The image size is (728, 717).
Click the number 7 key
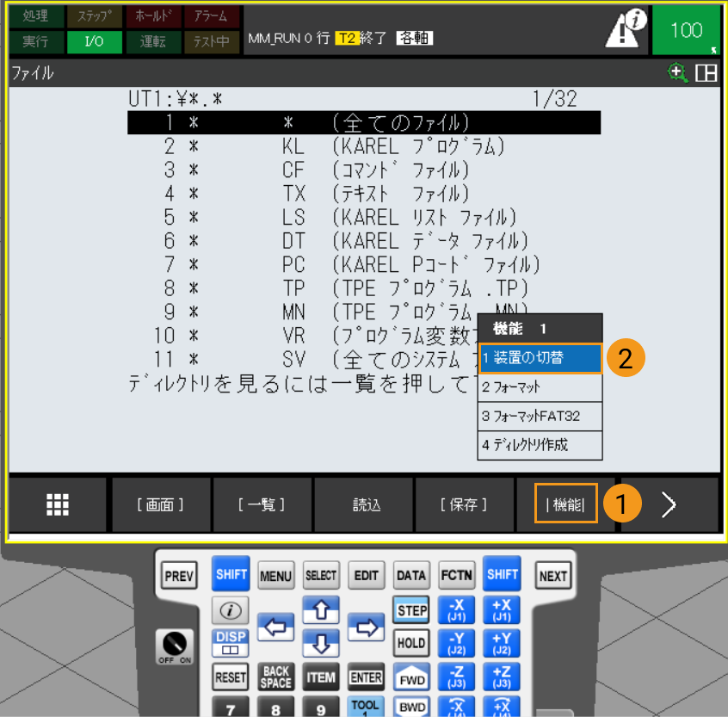click(x=231, y=707)
